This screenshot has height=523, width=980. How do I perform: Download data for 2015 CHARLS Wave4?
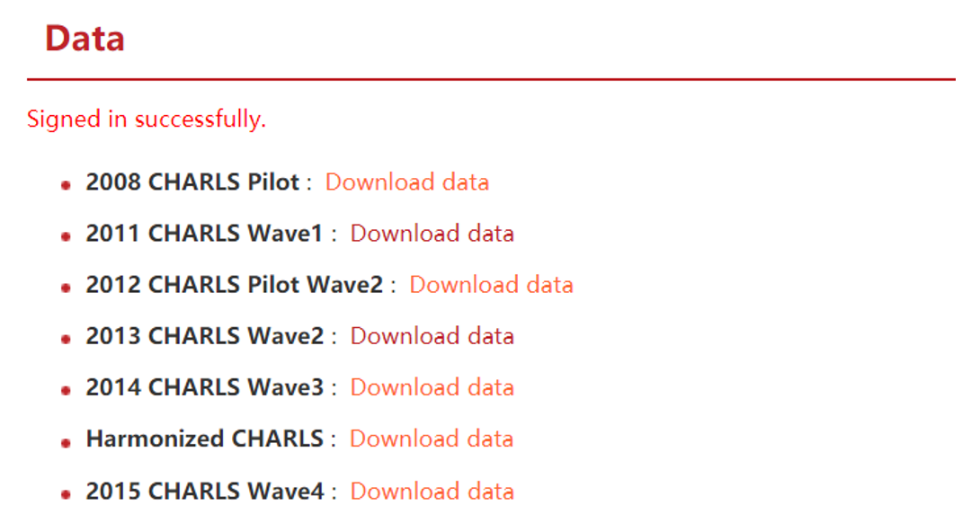click(432, 491)
